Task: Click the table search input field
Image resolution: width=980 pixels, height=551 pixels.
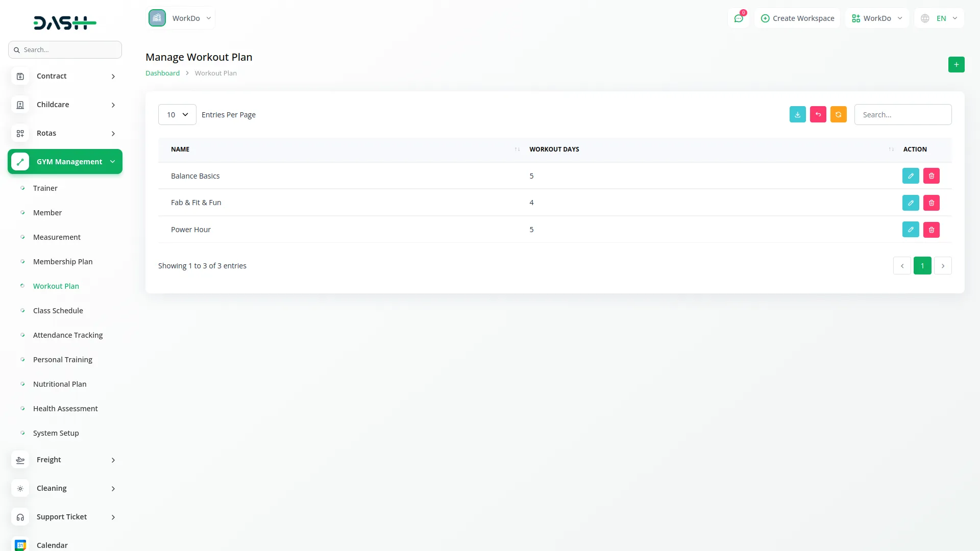Action: (x=902, y=115)
